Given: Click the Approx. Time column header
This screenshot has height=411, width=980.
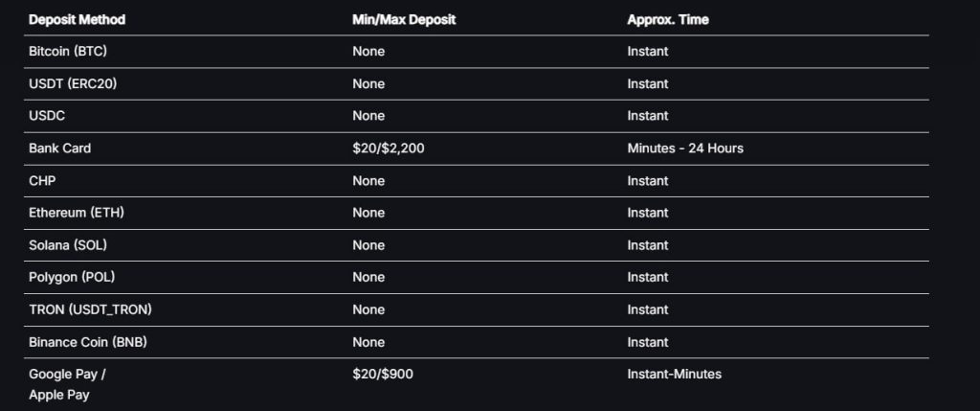Looking at the screenshot, I should 667,19.
